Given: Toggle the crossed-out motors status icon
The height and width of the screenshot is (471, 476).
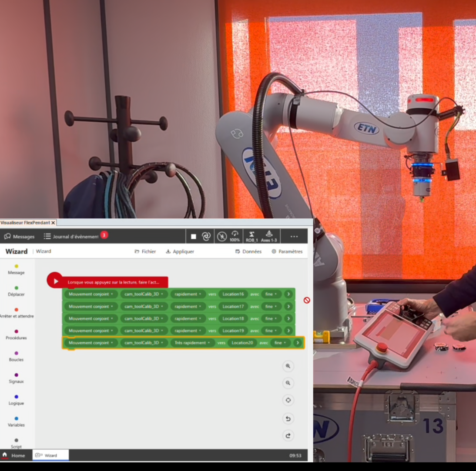Looking at the screenshot, I should coord(222,236).
